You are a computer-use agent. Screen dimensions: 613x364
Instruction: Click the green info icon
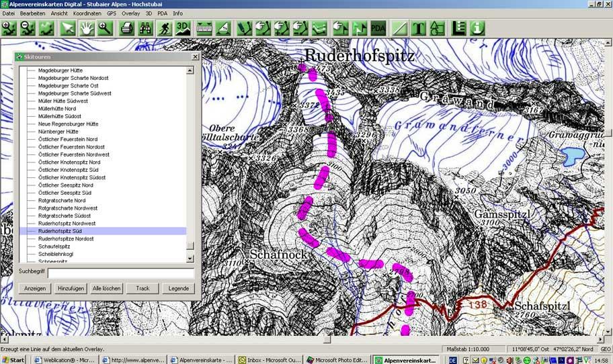478,28
